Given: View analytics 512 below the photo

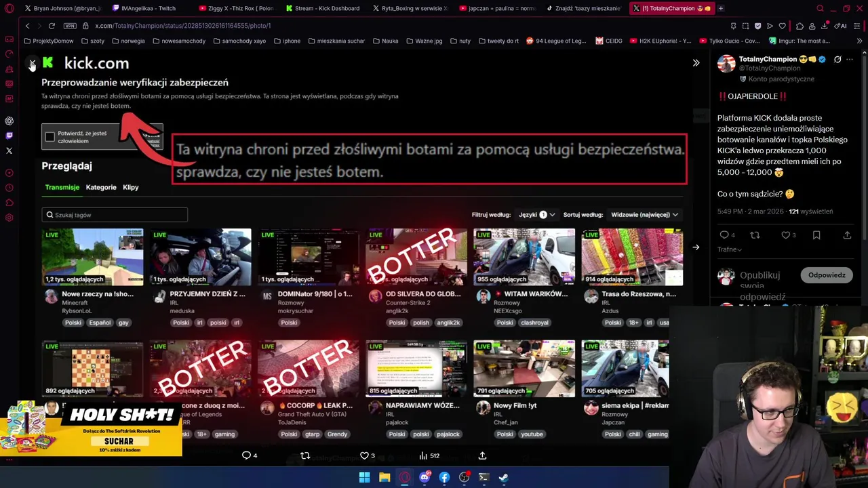Looking at the screenshot, I should [x=429, y=455].
